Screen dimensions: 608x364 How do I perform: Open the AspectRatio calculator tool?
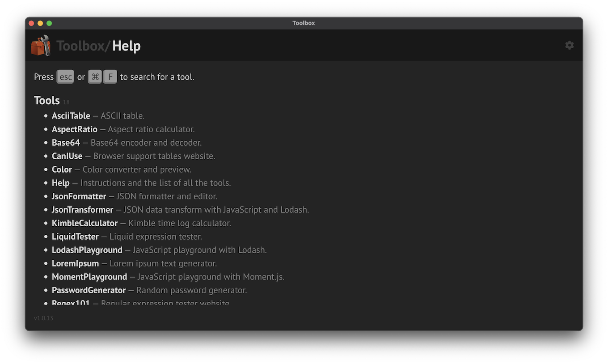[74, 129]
